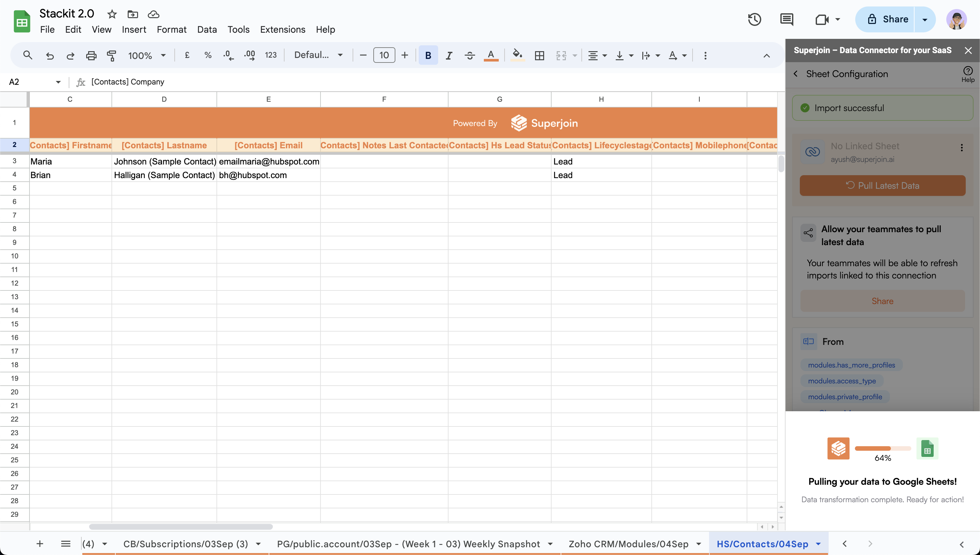Toggle italic formatting
The height and width of the screenshot is (555, 980).
pos(449,56)
